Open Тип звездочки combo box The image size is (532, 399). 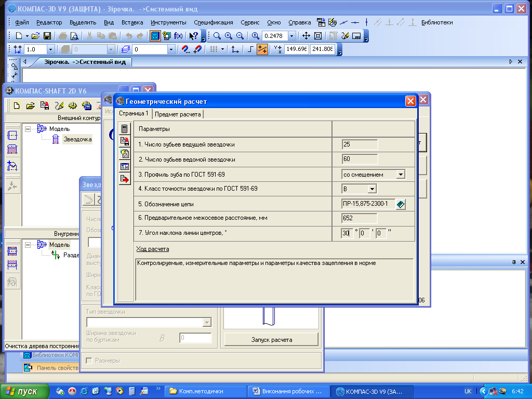149,322
